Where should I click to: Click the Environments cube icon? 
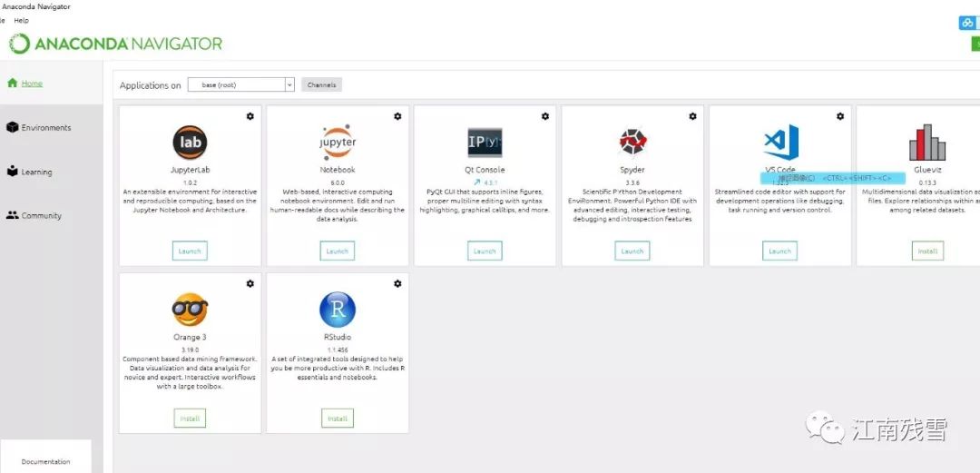click(13, 127)
